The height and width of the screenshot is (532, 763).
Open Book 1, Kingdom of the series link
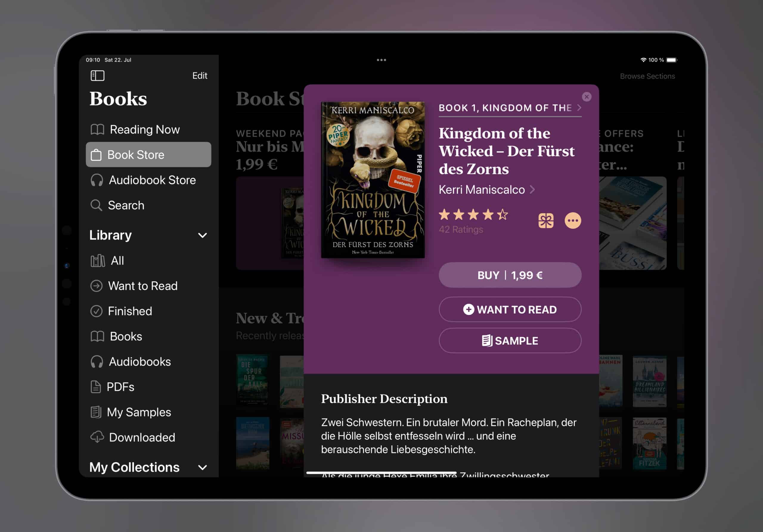(510, 108)
